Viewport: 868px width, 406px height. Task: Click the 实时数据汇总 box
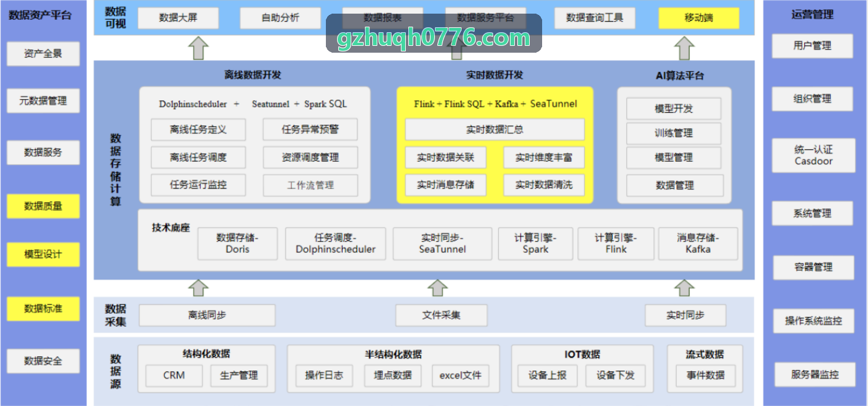pos(495,130)
